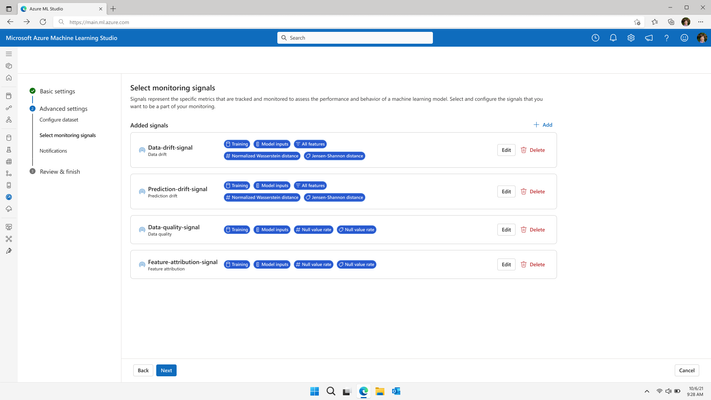711x400 pixels.
Task: Edit the Data-drift-signal
Action: [x=506, y=150]
